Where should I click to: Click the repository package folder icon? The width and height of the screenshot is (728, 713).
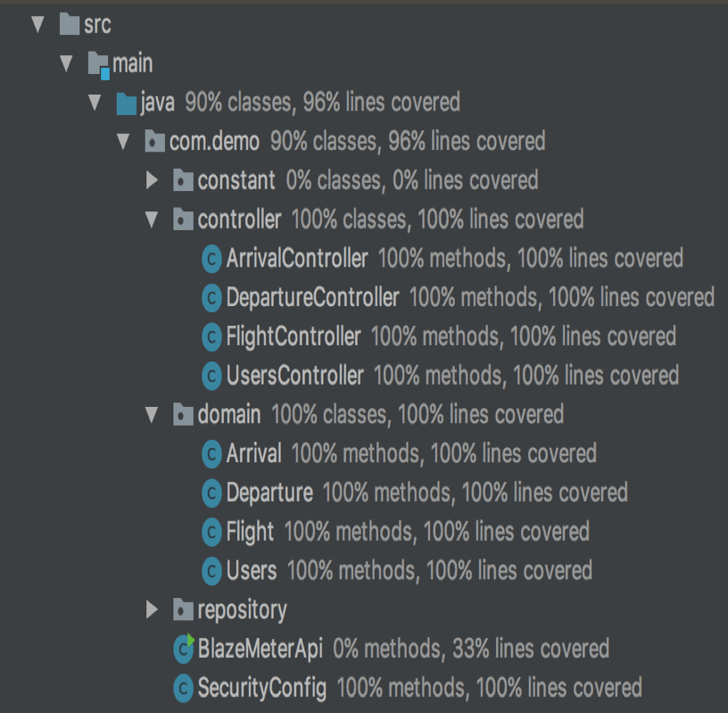[x=183, y=610]
